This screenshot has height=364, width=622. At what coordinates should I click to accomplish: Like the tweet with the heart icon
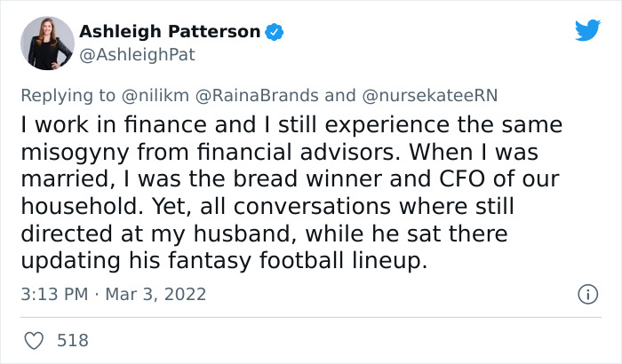[x=35, y=340]
